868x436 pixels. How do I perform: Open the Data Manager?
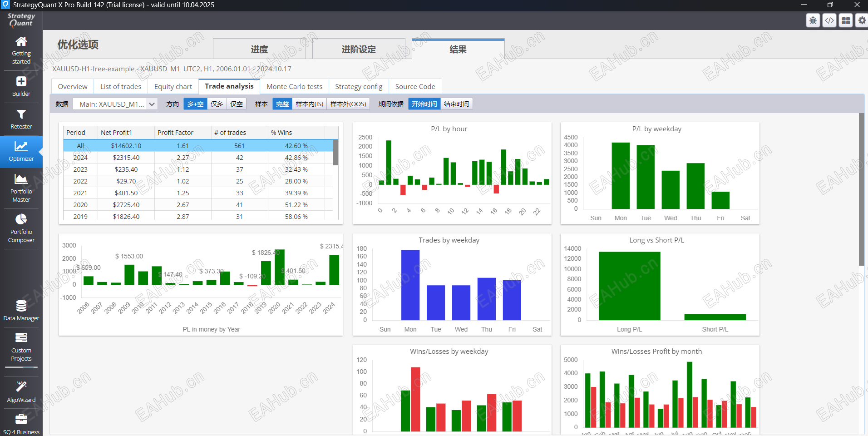coord(21,311)
